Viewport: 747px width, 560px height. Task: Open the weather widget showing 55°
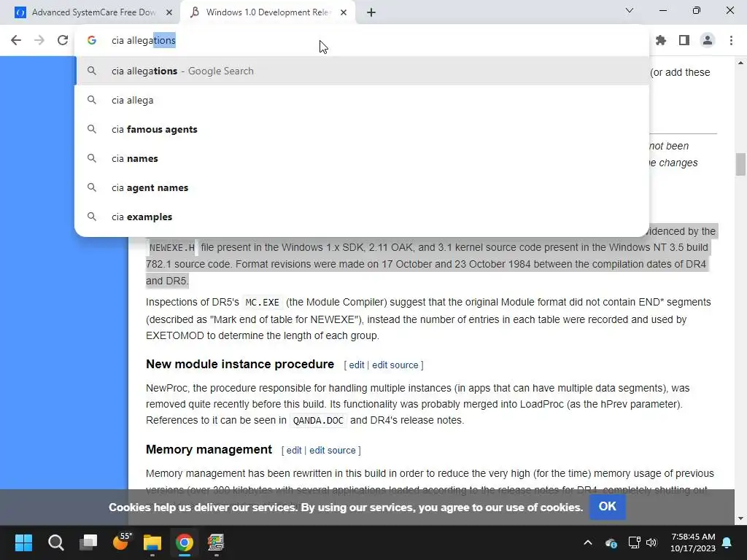click(x=122, y=542)
